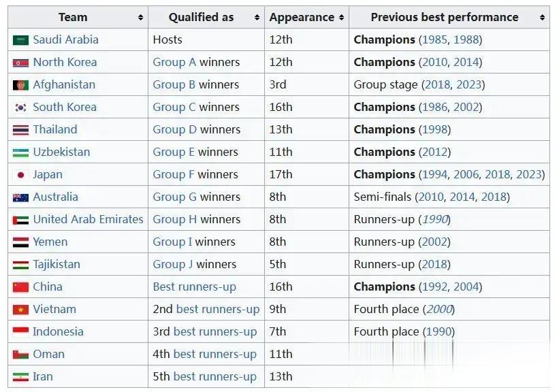Sort table by Team column arrows
Viewport: 559px width, 392px height.
(x=140, y=18)
